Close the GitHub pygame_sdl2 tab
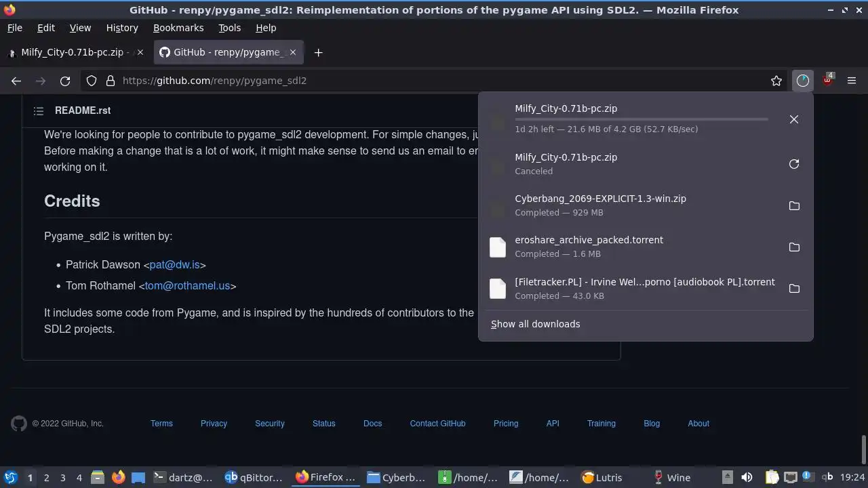 [293, 52]
